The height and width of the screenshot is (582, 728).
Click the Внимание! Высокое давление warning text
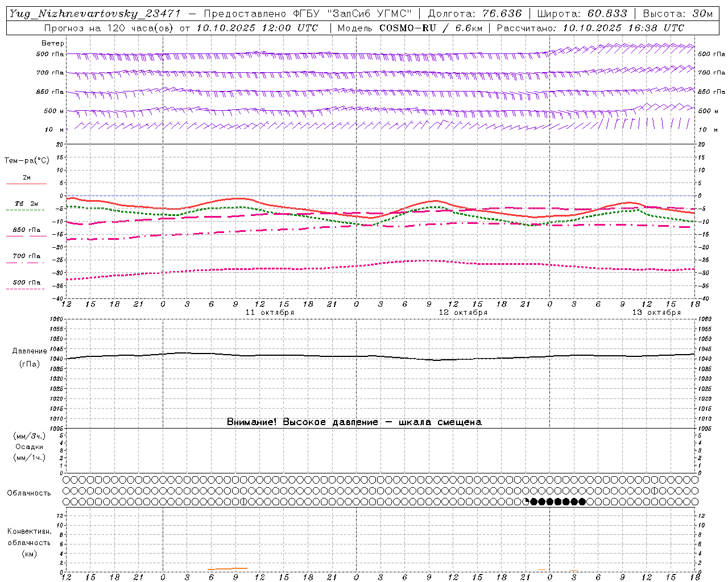tap(354, 422)
